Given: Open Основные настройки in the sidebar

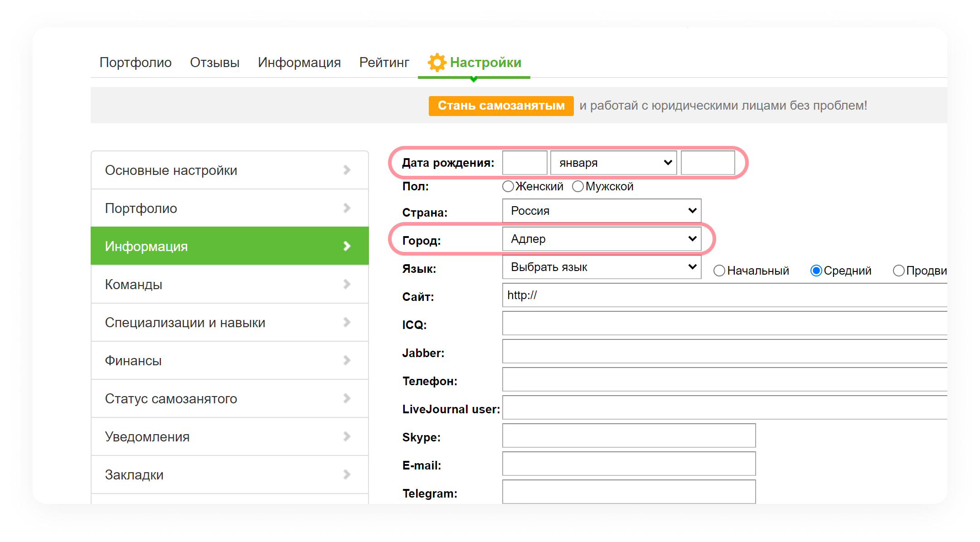Looking at the screenshot, I should [x=230, y=170].
